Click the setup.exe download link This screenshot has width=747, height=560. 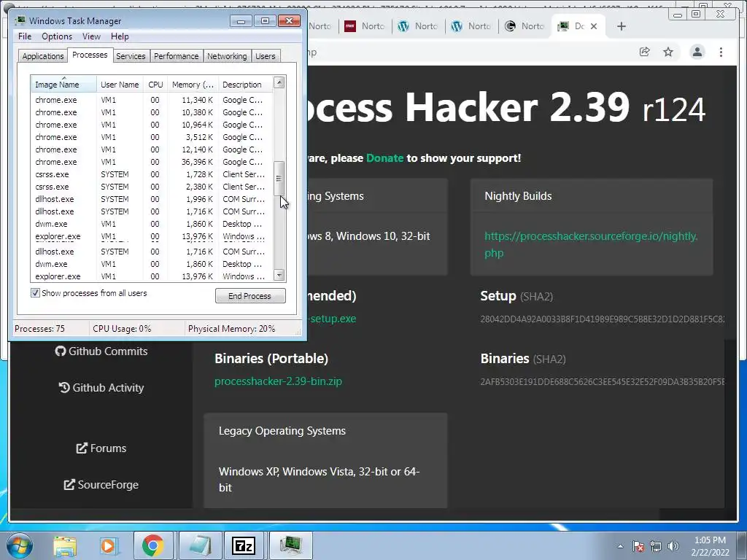[x=332, y=319]
